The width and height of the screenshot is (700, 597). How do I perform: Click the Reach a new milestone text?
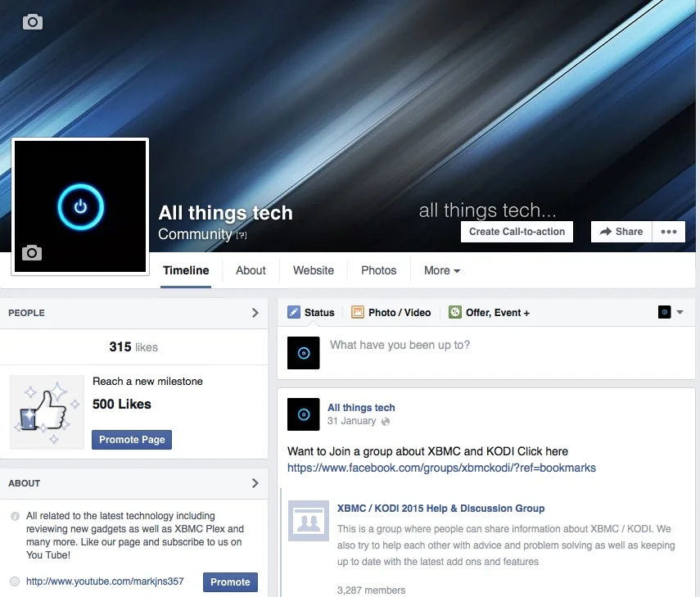coord(147,382)
